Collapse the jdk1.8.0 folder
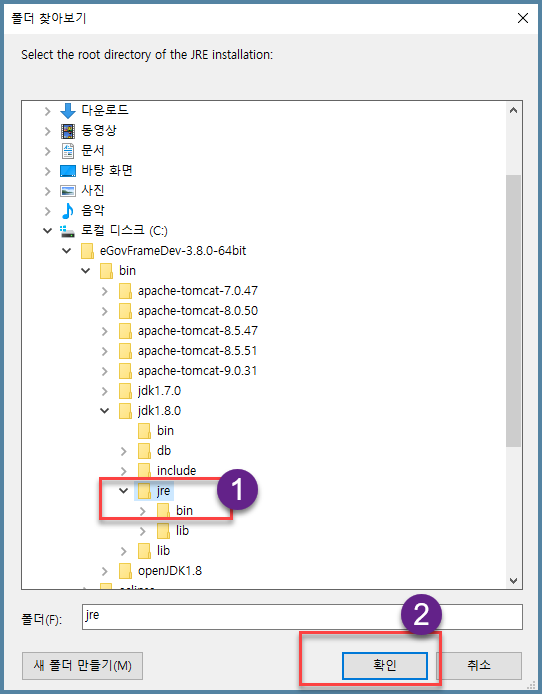Image resolution: width=542 pixels, height=694 pixels. pyautogui.click(x=105, y=411)
